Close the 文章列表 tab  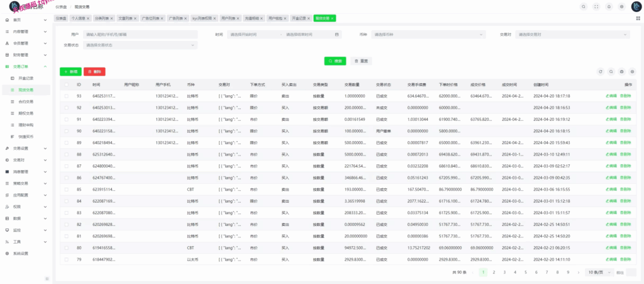[x=135, y=18]
